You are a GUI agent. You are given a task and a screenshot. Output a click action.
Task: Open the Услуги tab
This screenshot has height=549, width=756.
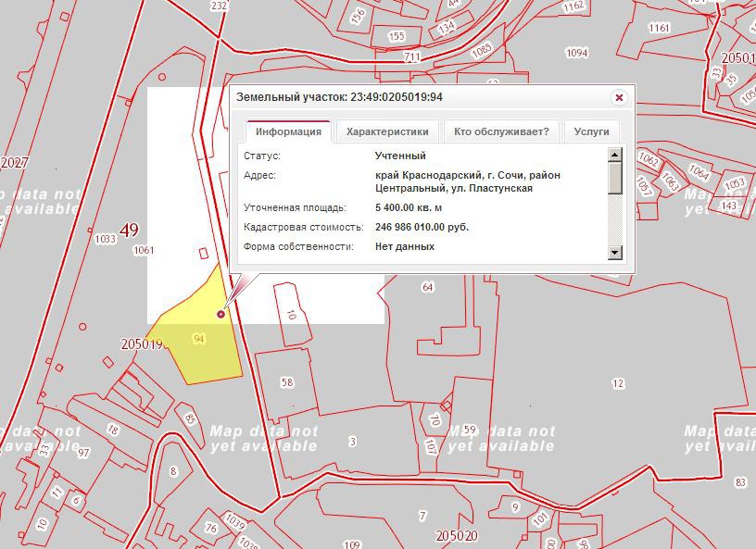coord(591,131)
